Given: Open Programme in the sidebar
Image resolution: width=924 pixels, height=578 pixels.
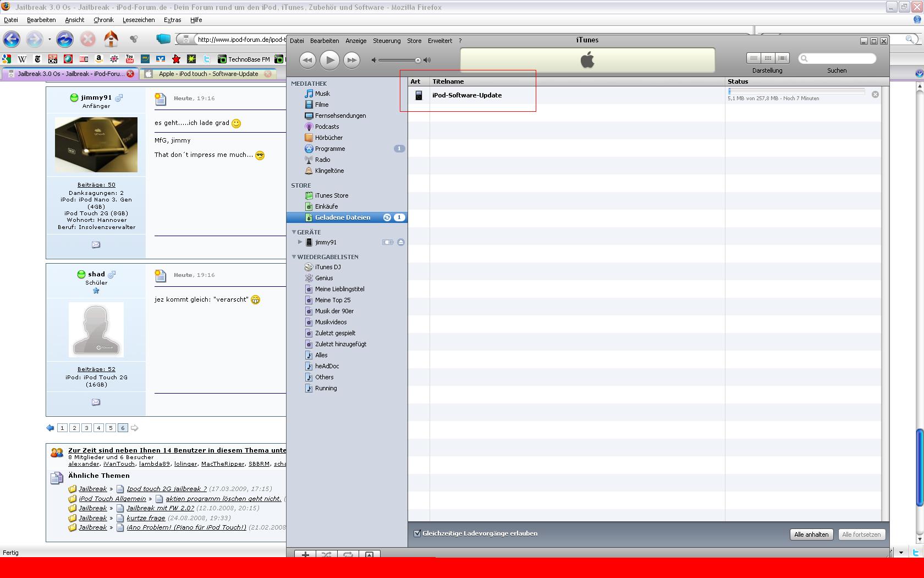Looking at the screenshot, I should click(x=330, y=149).
